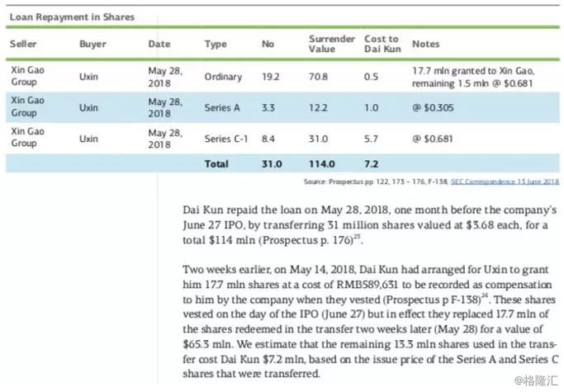Click the Cost to Dai Kun header

tap(382, 44)
